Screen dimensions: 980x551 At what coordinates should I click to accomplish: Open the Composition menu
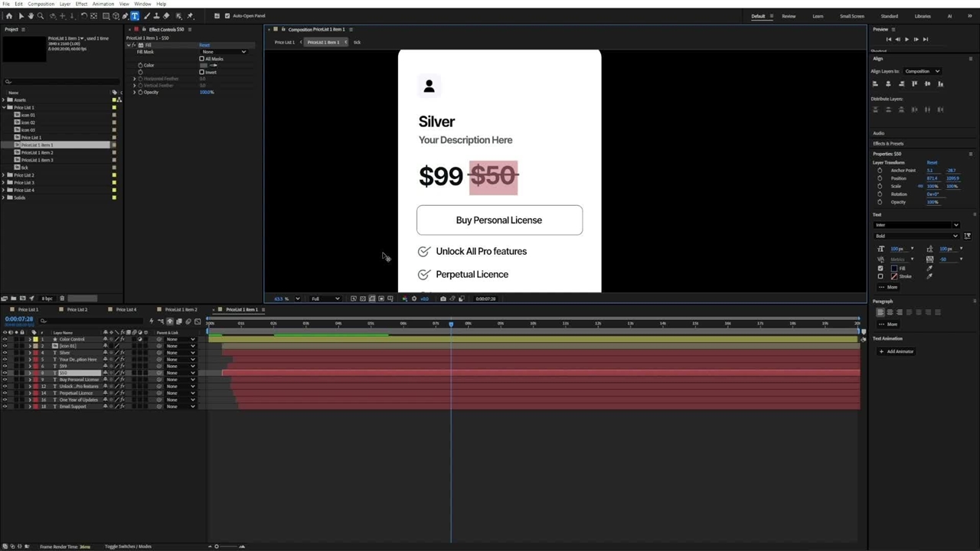(41, 4)
